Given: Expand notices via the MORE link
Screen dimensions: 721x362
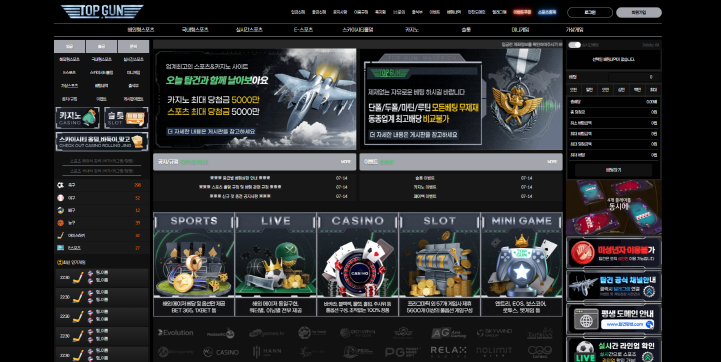Looking at the screenshot, I should (345, 162).
